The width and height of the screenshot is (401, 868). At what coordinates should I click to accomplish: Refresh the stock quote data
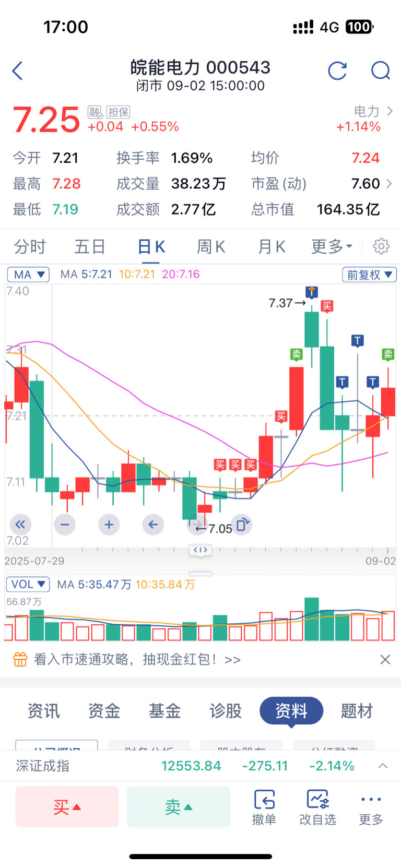coord(337,70)
